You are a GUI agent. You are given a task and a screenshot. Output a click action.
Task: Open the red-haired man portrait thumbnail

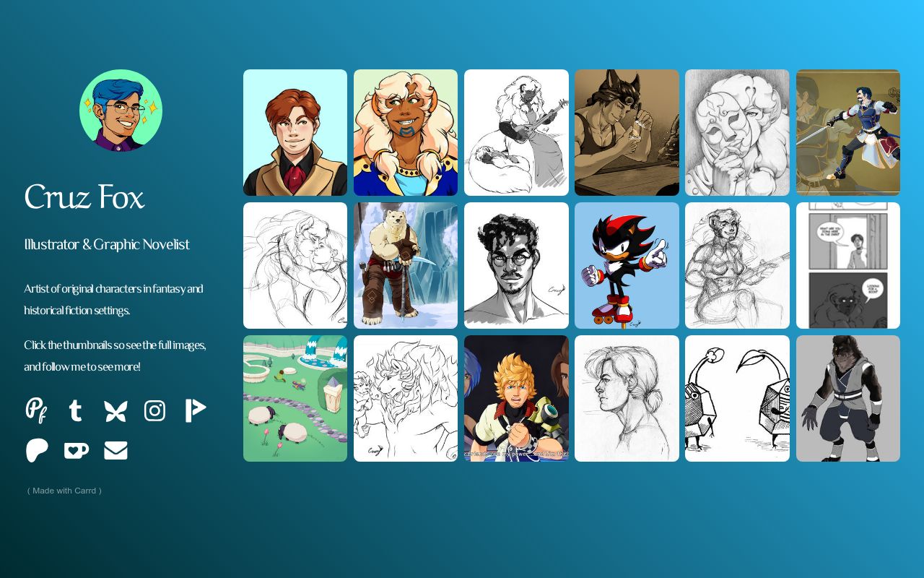(295, 132)
